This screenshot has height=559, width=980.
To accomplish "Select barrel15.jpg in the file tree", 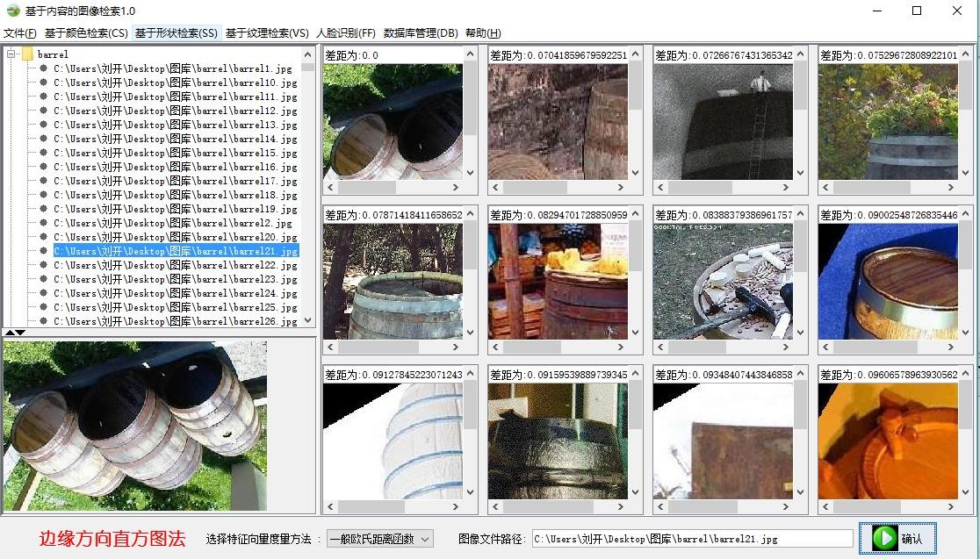I will (175, 153).
